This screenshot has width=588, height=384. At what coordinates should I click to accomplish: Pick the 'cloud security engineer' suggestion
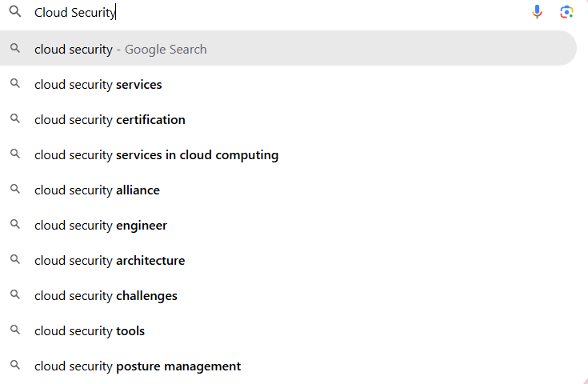point(288,226)
